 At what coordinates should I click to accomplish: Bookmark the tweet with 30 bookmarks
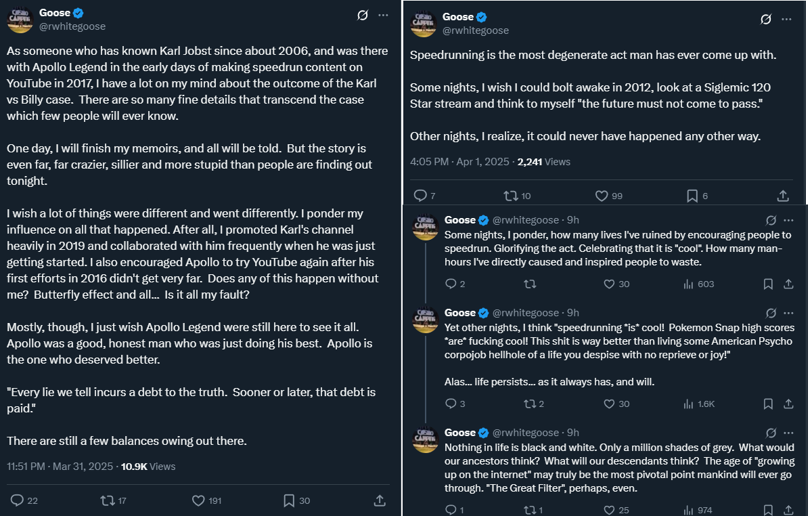pos(289,500)
